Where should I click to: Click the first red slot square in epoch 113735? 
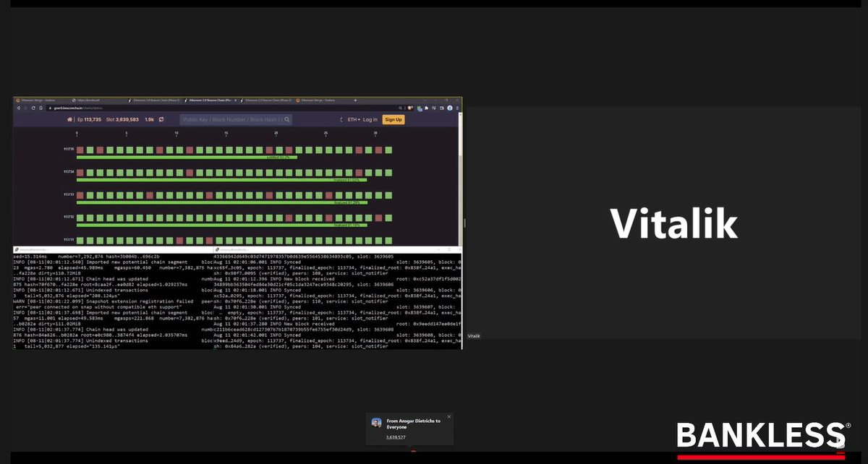click(x=80, y=150)
